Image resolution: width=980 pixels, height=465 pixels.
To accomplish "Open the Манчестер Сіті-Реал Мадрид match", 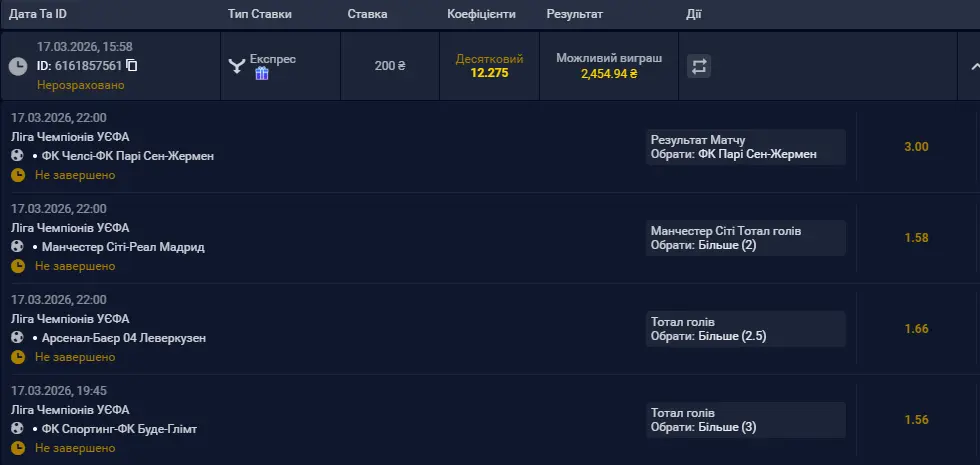I will tap(123, 247).
